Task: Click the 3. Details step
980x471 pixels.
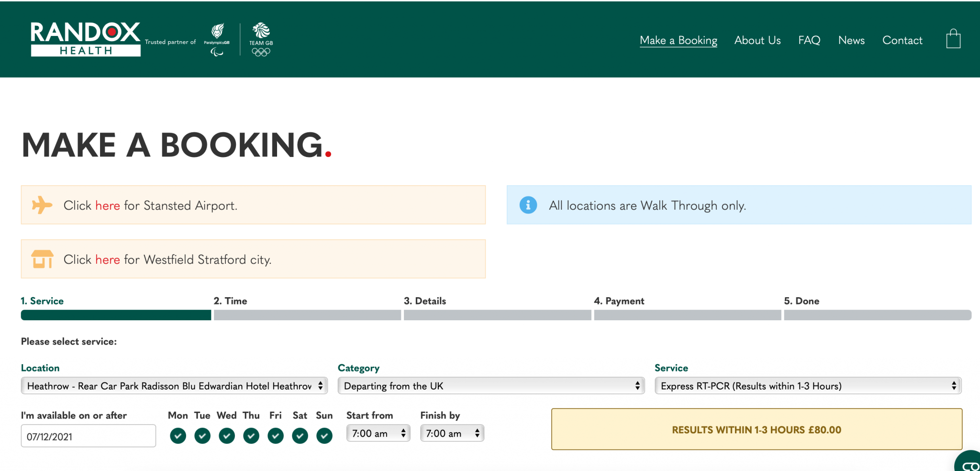Action: pyautogui.click(x=425, y=301)
